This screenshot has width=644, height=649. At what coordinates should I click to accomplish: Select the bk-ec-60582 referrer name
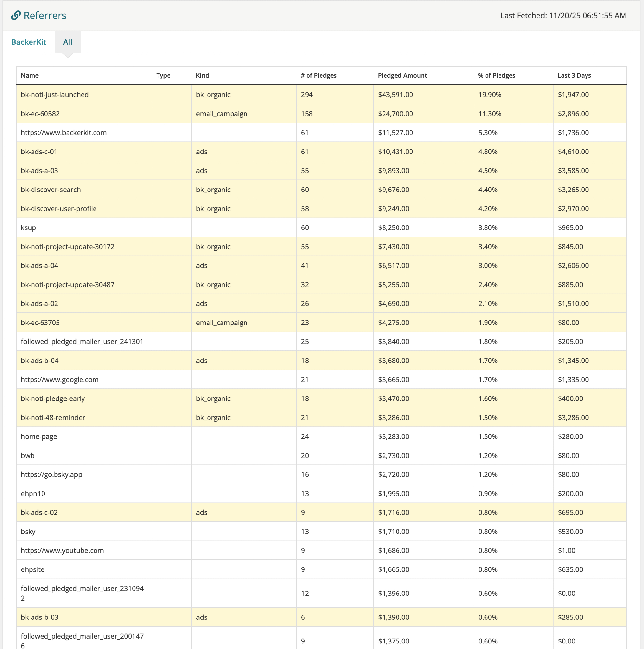[40, 114]
